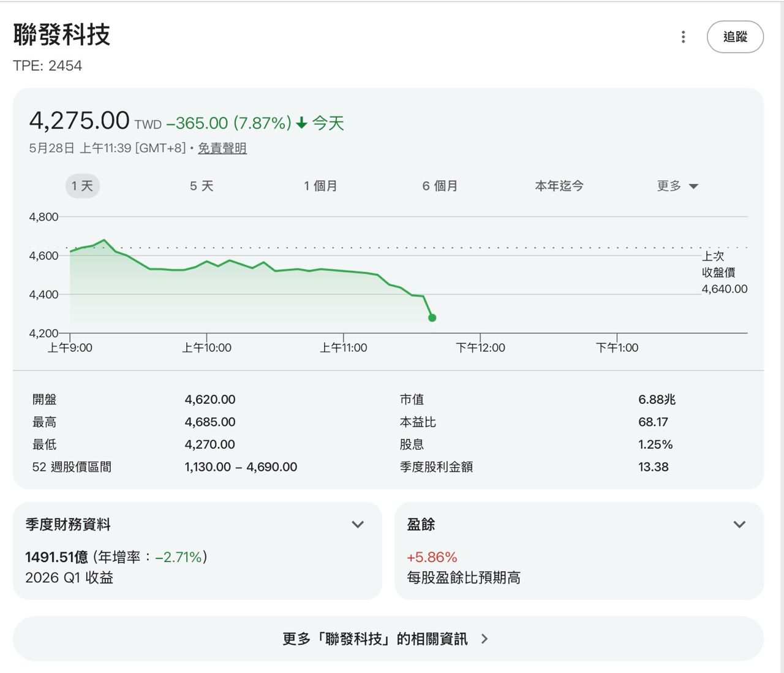Click the green current price dot on chart
This screenshot has width=784, height=673.
pyautogui.click(x=432, y=317)
